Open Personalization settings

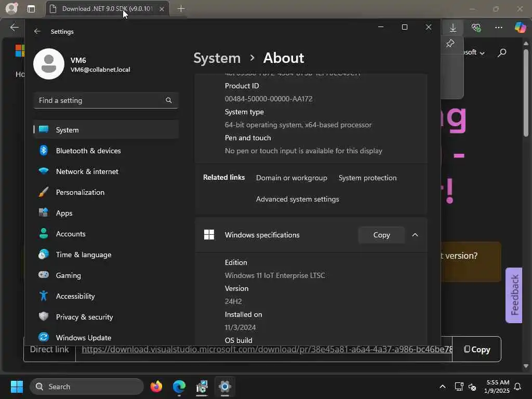[x=106, y=192]
